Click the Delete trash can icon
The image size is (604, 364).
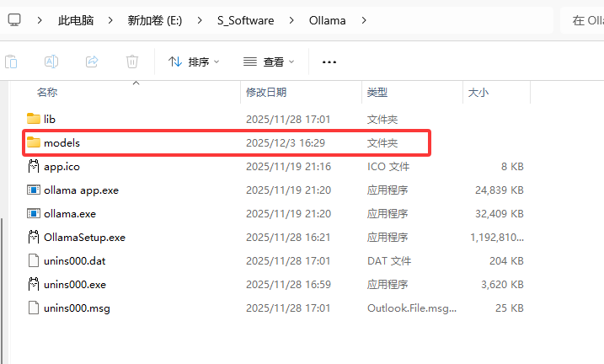[x=131, y=62]
